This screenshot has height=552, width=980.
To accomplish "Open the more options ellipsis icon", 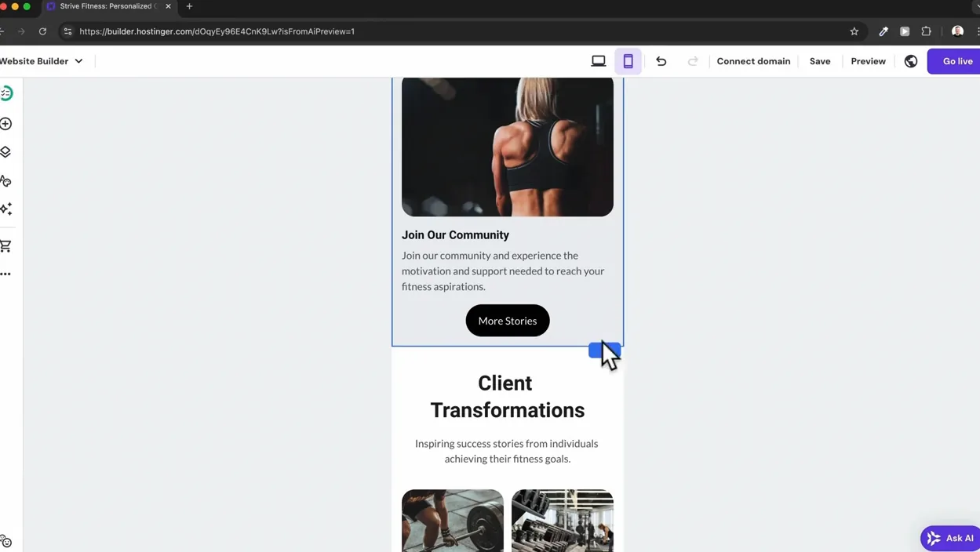I will (x=5, y=274).
